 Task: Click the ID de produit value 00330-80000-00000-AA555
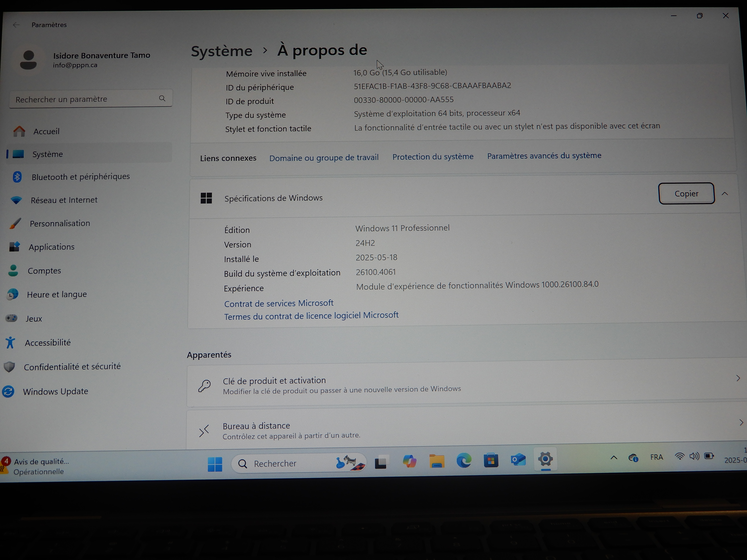[404, 100]
